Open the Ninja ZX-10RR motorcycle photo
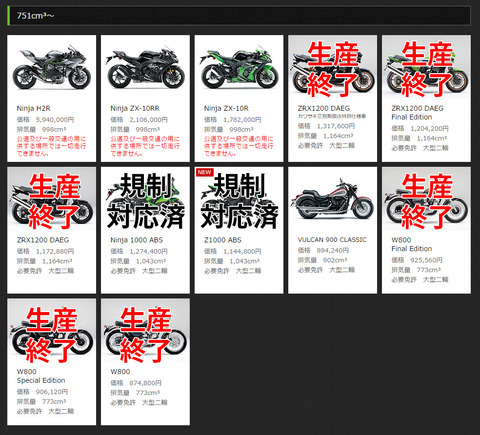 [x=145, y=68]
